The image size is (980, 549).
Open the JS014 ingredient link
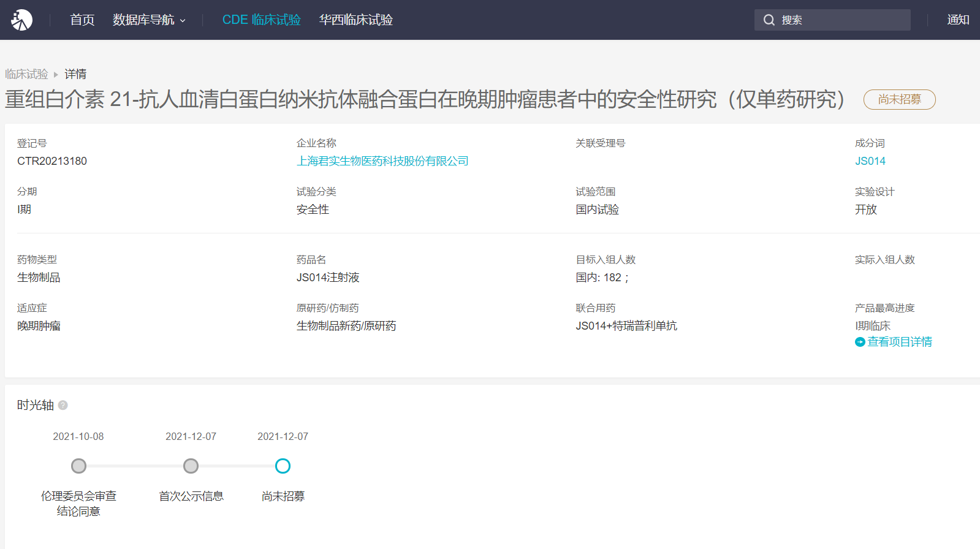pos(870,161)
